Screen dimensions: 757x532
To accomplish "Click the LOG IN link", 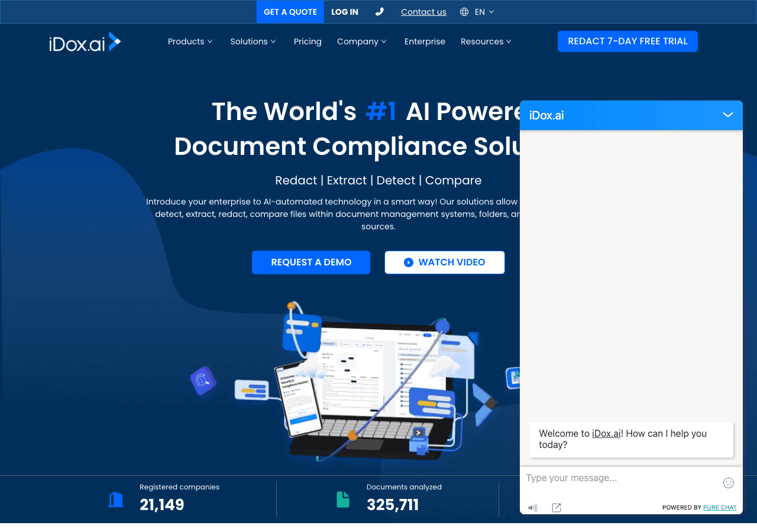I will point(345,12).
